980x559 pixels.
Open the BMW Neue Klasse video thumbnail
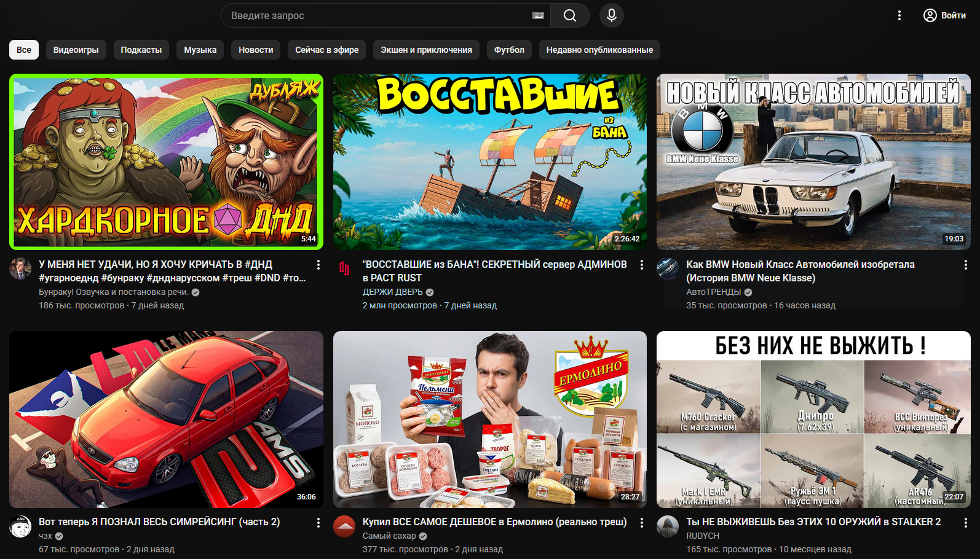tap(813, 162)
